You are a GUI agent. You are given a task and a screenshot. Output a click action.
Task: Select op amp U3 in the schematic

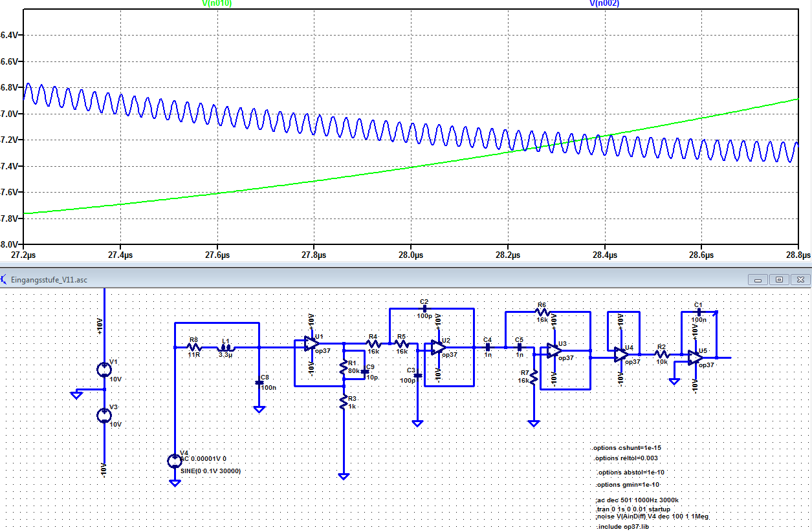(x=554, y=350)
